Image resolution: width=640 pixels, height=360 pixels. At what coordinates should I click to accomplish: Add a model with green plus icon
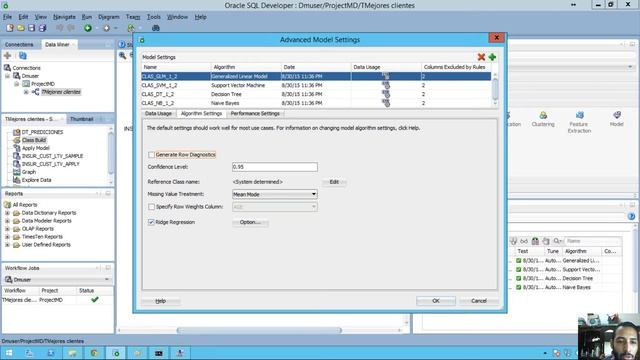492,57
